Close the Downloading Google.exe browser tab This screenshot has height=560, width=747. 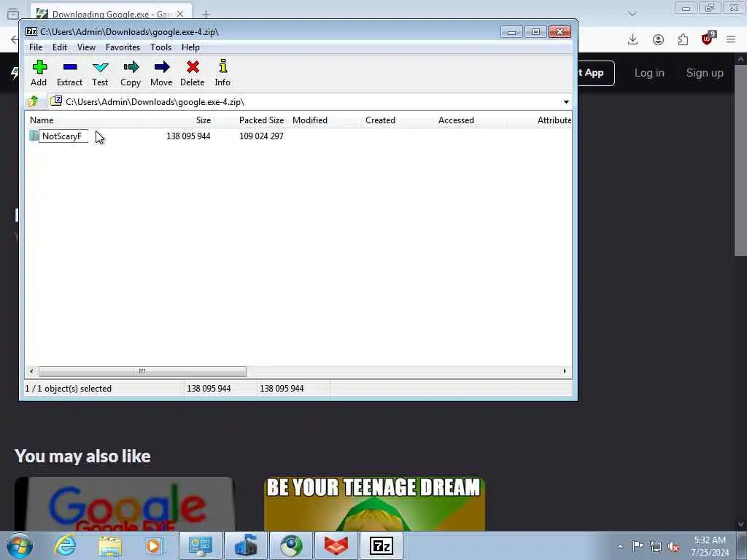pos(180,15)
